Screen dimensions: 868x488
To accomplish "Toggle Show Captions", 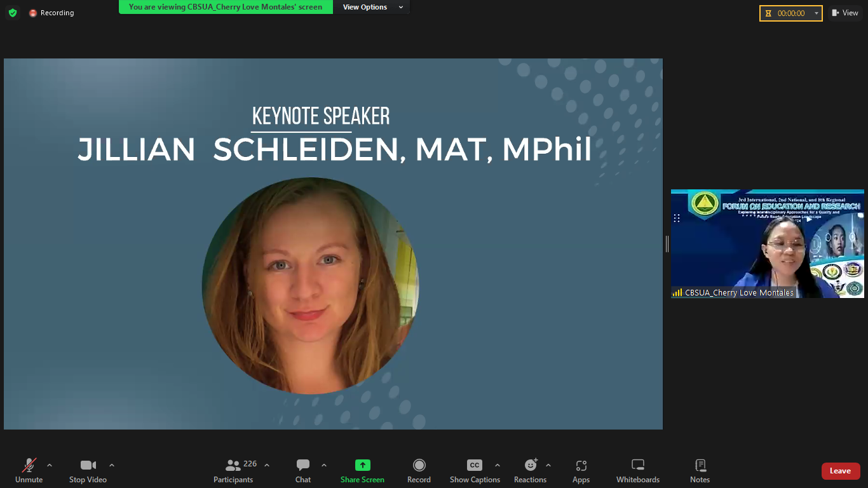I will pos(475,471).
